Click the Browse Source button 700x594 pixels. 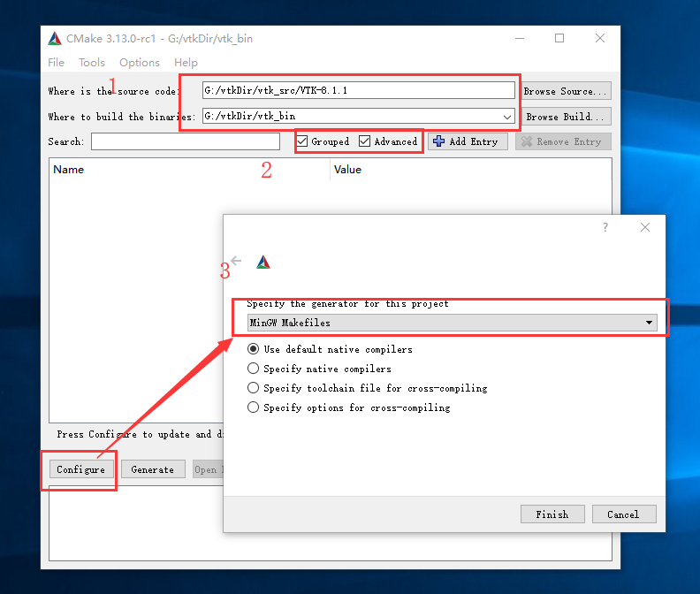tap(566, 91)
